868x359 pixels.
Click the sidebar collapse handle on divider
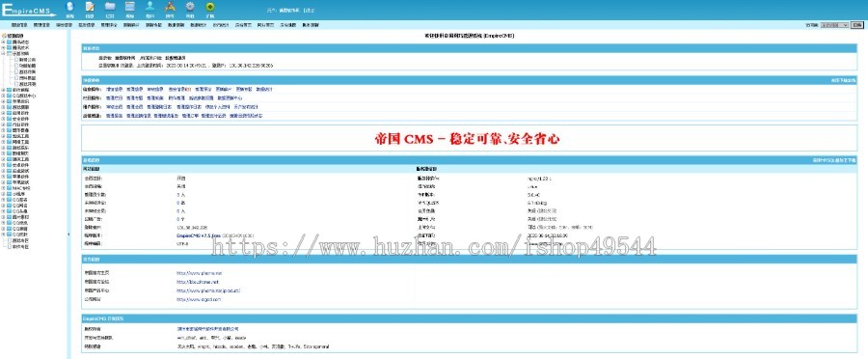(69, 235)
